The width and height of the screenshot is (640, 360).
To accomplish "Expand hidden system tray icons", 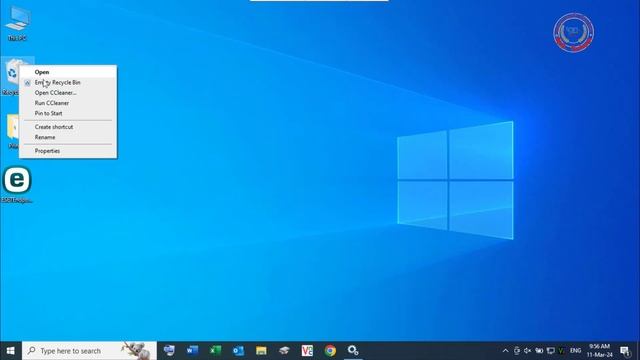I will (x=505, y=351).
